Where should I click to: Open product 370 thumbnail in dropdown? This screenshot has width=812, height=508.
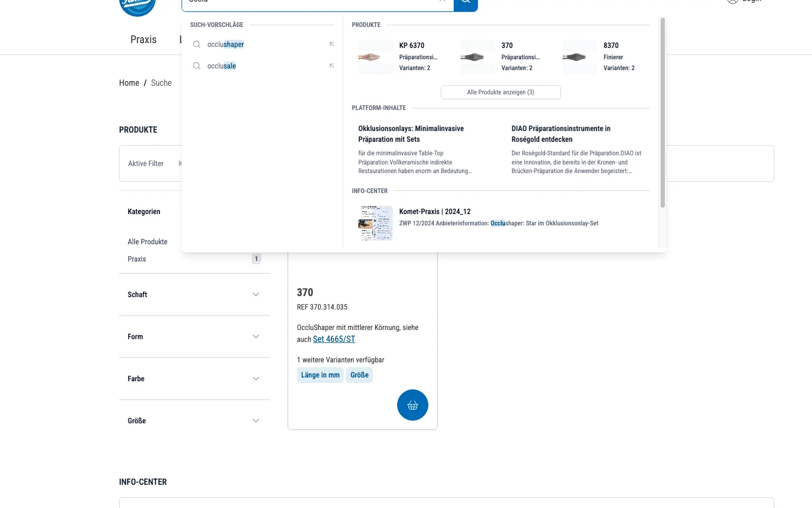(x=478, y=57)
